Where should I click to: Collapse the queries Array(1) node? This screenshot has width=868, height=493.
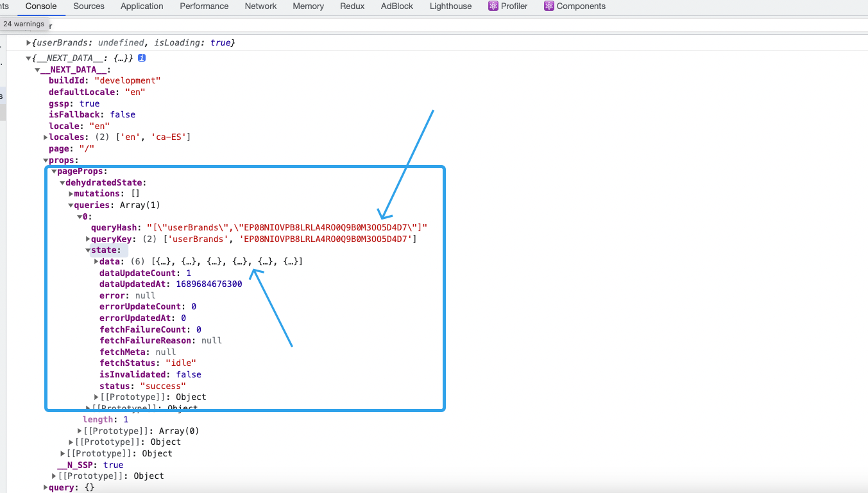pos(71,205)
